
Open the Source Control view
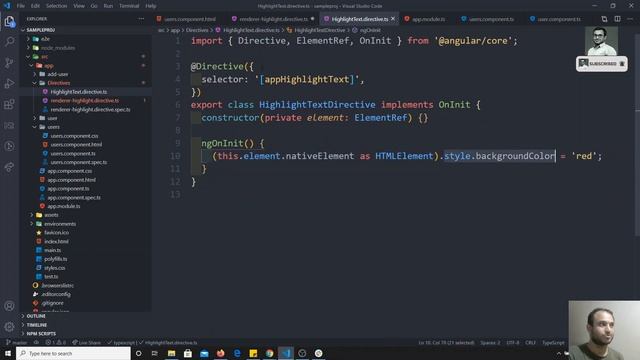pos(9,62)
